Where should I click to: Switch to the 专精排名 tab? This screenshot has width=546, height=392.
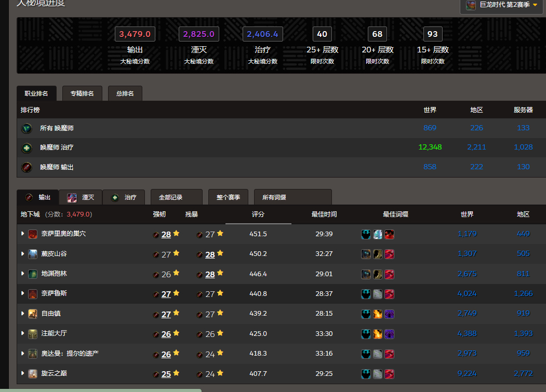(82, 93)
